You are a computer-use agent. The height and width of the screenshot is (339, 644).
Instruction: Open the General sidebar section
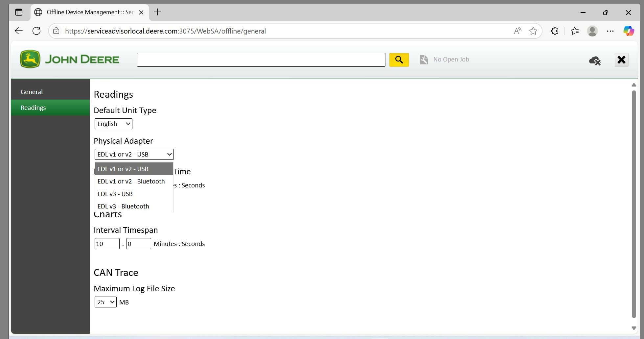point(50,92)
